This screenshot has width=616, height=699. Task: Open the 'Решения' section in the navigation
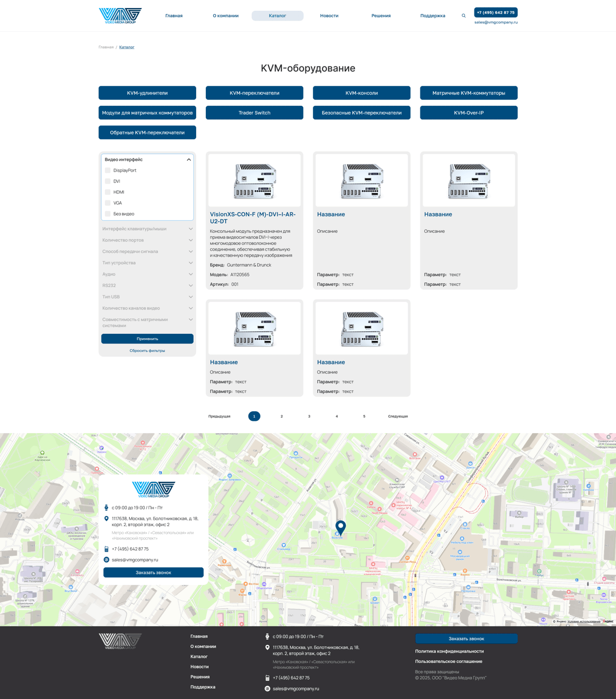[381, 16]
